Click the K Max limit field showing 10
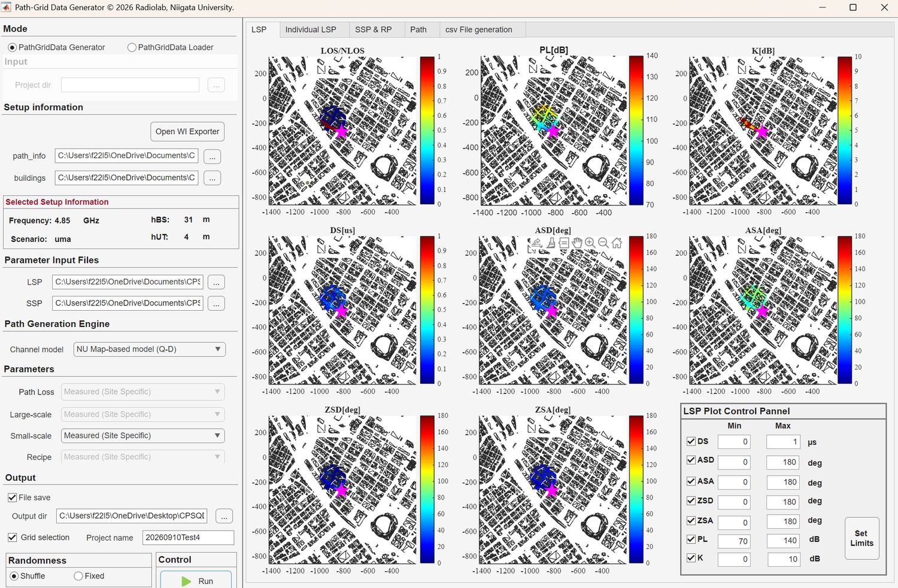 click(783, 559)
